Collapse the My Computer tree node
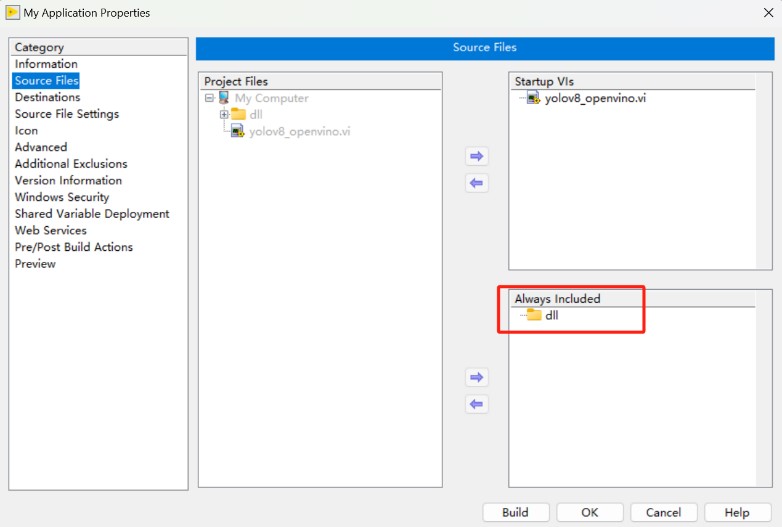 coord(209,98)
